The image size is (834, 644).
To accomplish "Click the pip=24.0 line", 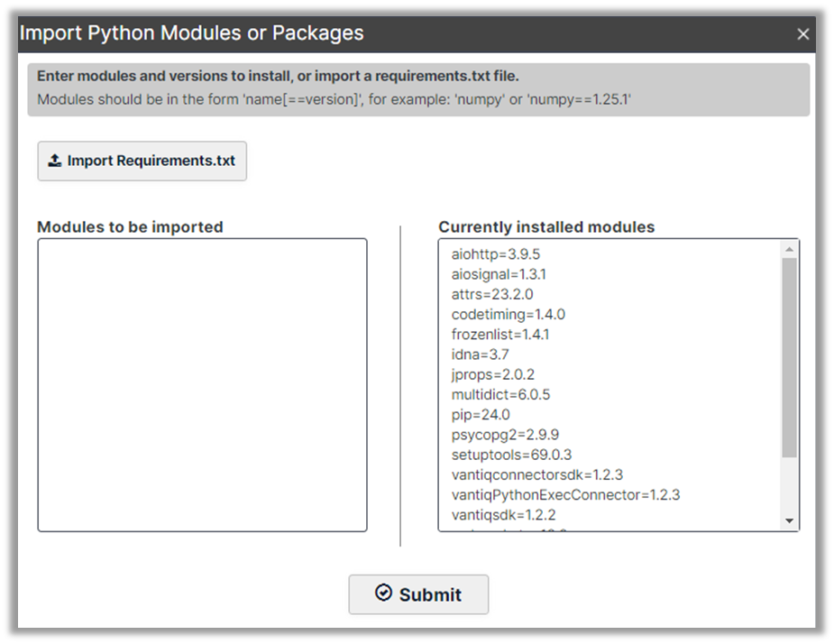I will 481,415.
